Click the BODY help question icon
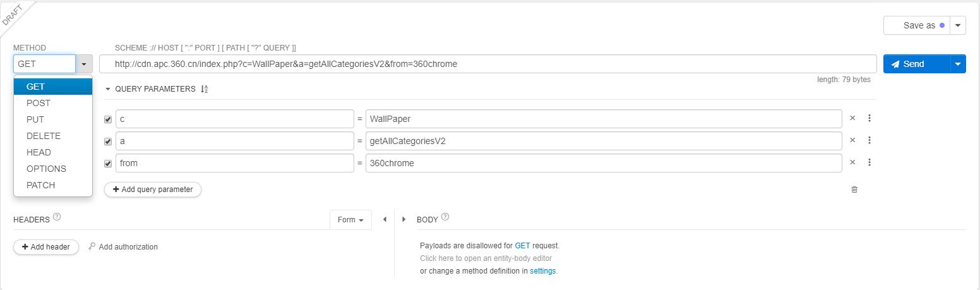The height and width of the screenshot is (290, 980). pos(445,217)
